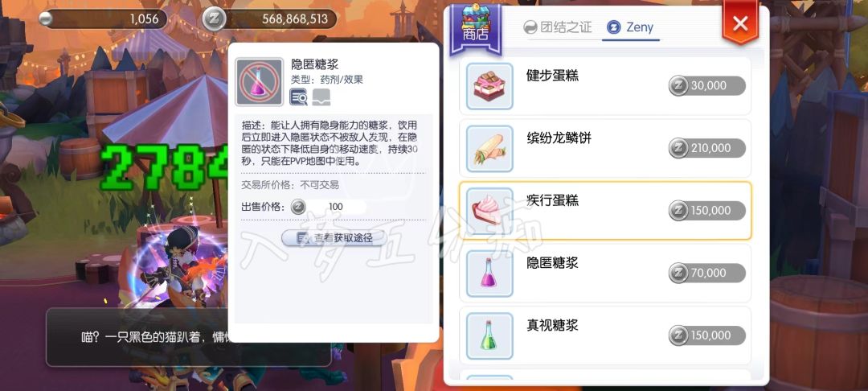Click the green 真视糖浆 potion icon
Viewport: 868px width, 391px height.
point(489,335)
